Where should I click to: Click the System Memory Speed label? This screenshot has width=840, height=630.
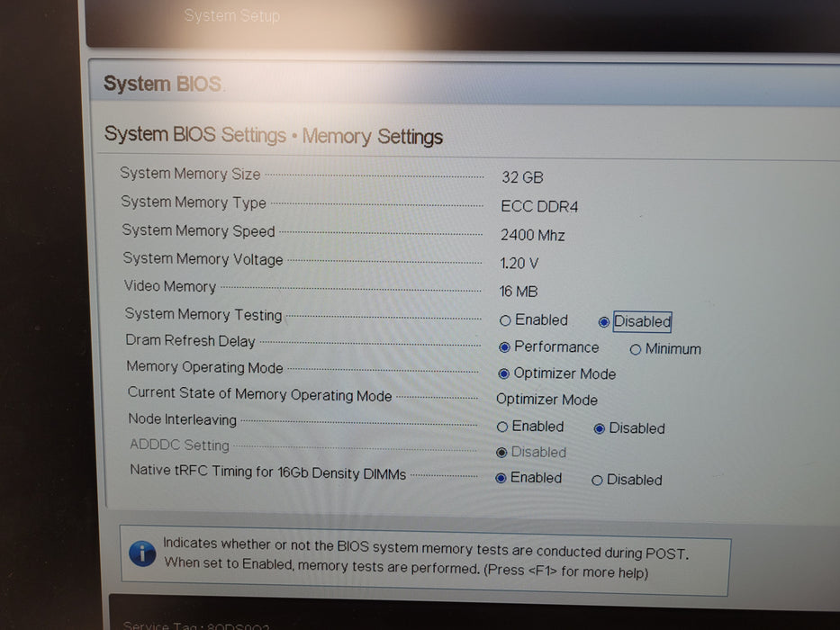tap(198, 230)
